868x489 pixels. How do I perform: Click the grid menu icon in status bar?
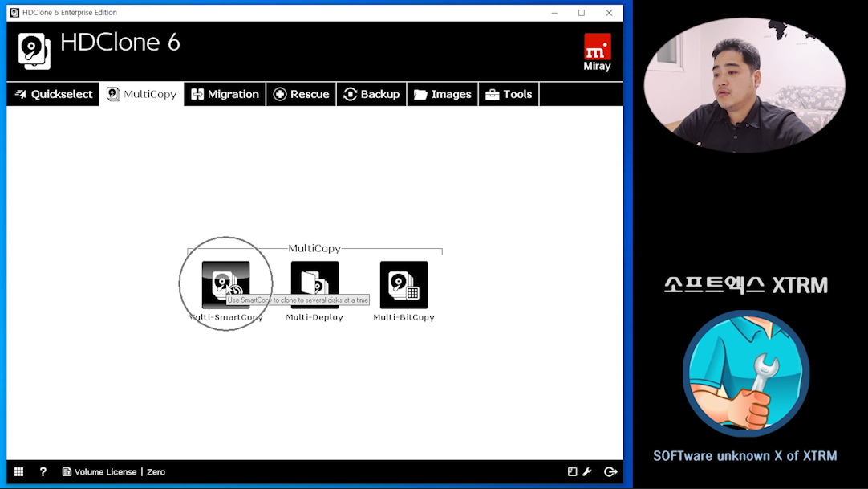(x=18, y=472)
